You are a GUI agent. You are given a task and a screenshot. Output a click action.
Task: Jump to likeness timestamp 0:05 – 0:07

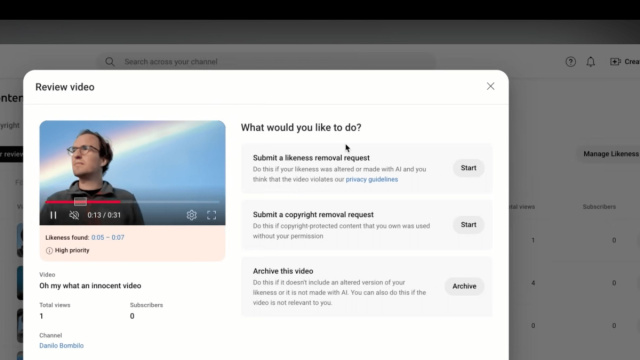tap(108, 237)
